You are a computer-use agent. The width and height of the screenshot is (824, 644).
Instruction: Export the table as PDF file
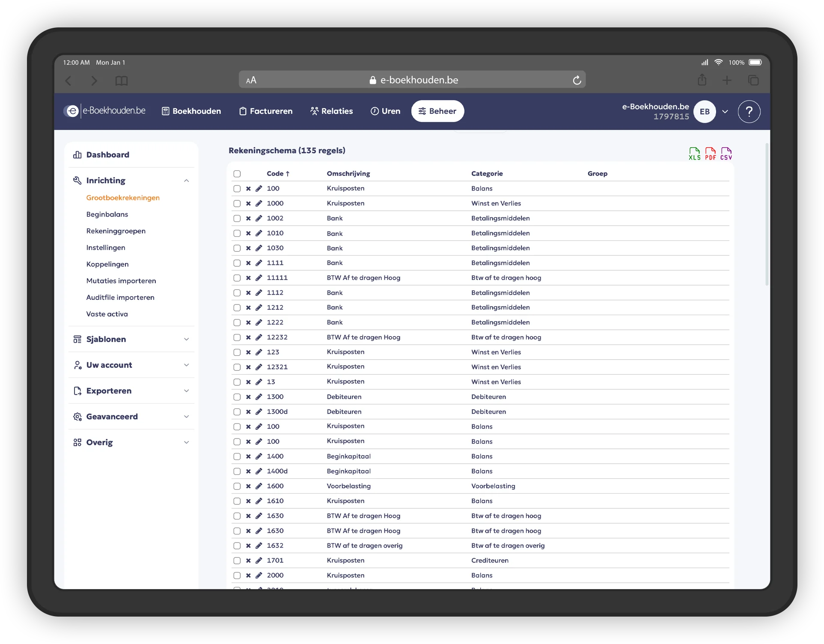tap(710, 153)
